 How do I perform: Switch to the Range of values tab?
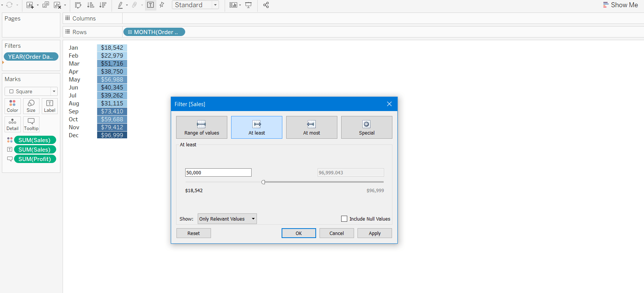coord(202,127)
